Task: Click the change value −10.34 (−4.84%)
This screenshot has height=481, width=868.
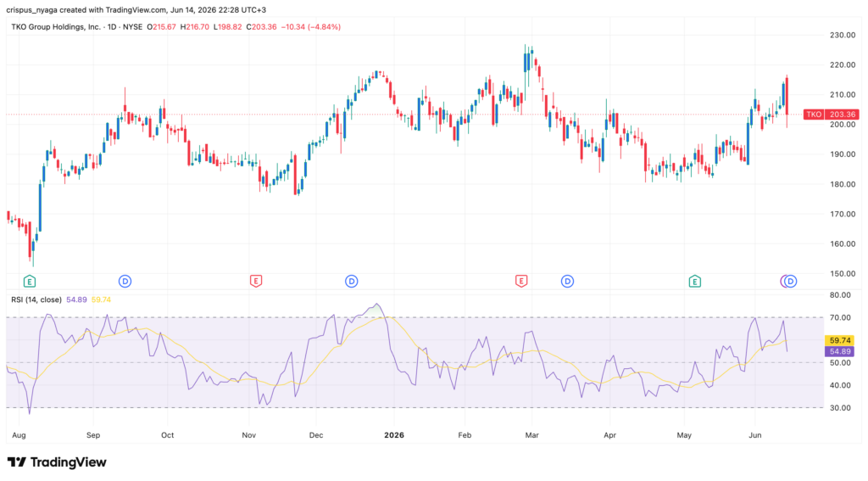Action: (x=310, y=26)
